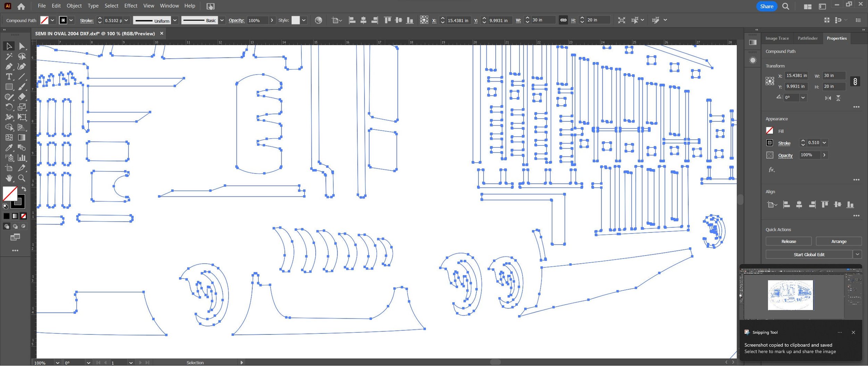Choose the Shape Builder tool
Viewport: 868px width, 366px height.
pyautogui.click(x=9, y=127)
